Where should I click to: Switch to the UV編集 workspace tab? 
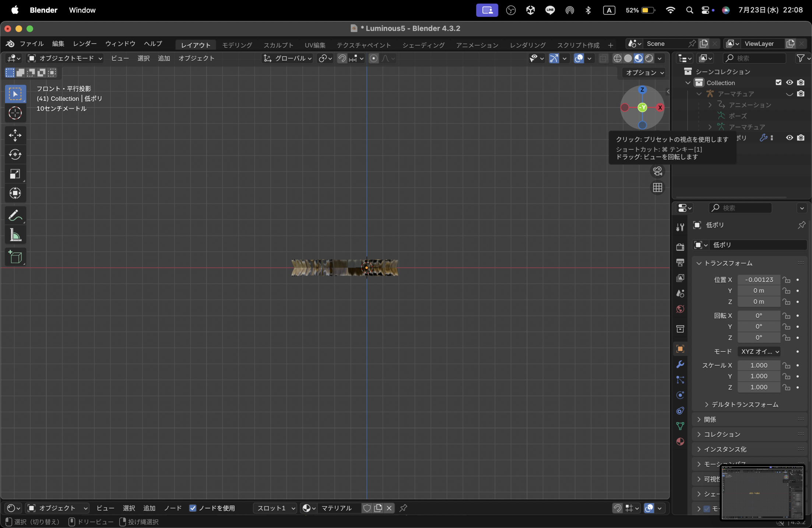pyautogui.click(x=315, y=45)
